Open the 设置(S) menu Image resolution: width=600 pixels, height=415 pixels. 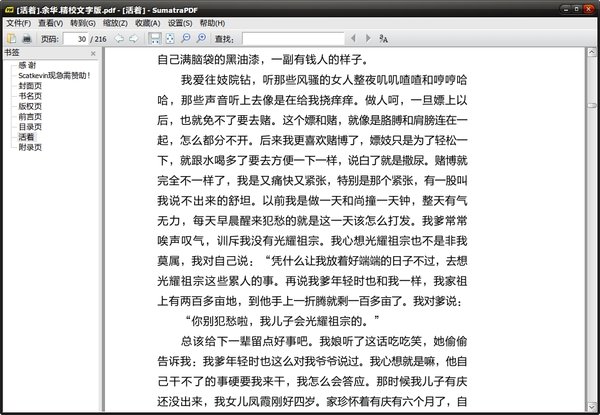click(180, 23)
